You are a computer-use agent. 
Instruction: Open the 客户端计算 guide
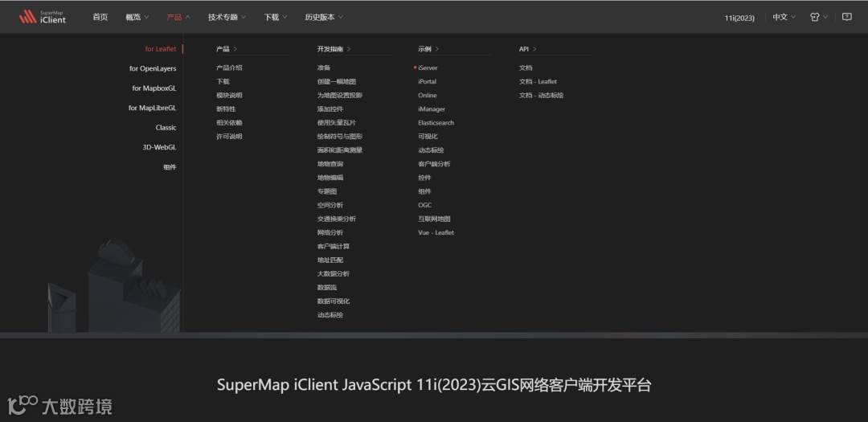334,247
